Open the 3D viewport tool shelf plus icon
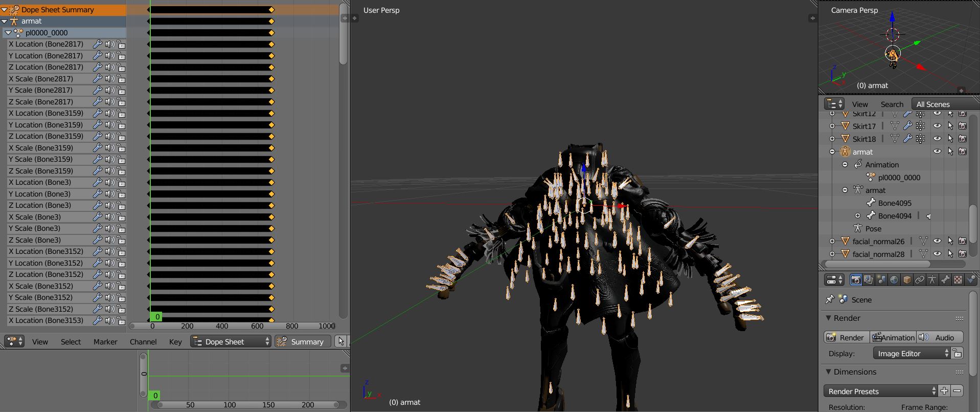Image resolution: width=980 pixels, height=412 pixels. pos(354,18)
